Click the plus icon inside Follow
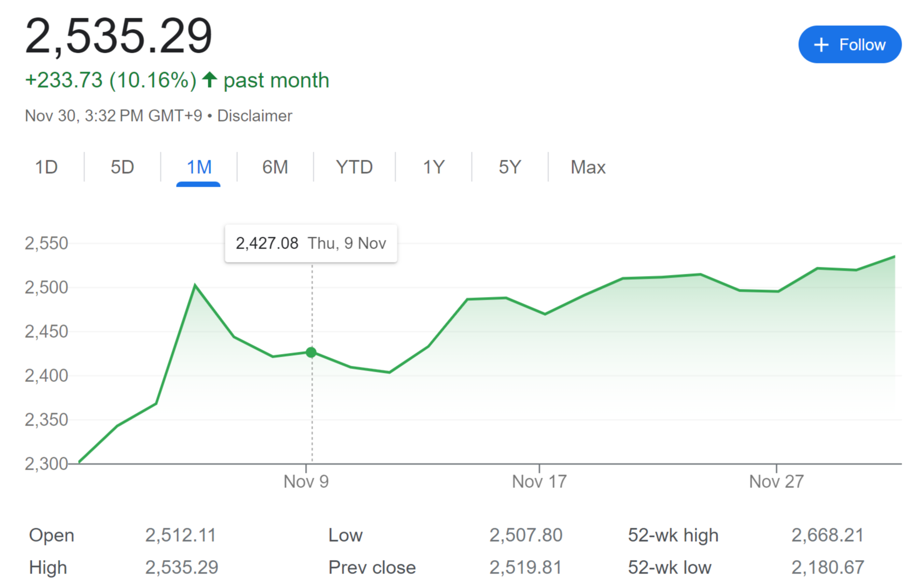This screenshot has height=588, width=914. [821, 45]
